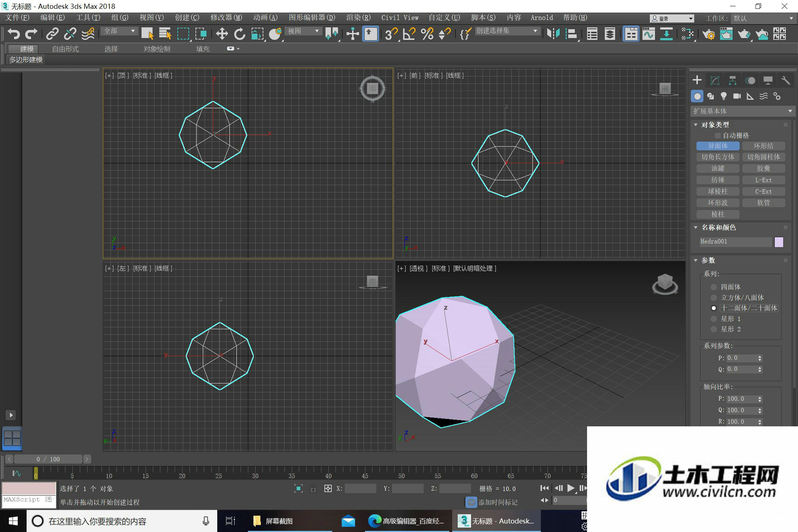Screen dimensions: 798x532
Task: Click the 棱柱 object button
Action: [718, 214]
